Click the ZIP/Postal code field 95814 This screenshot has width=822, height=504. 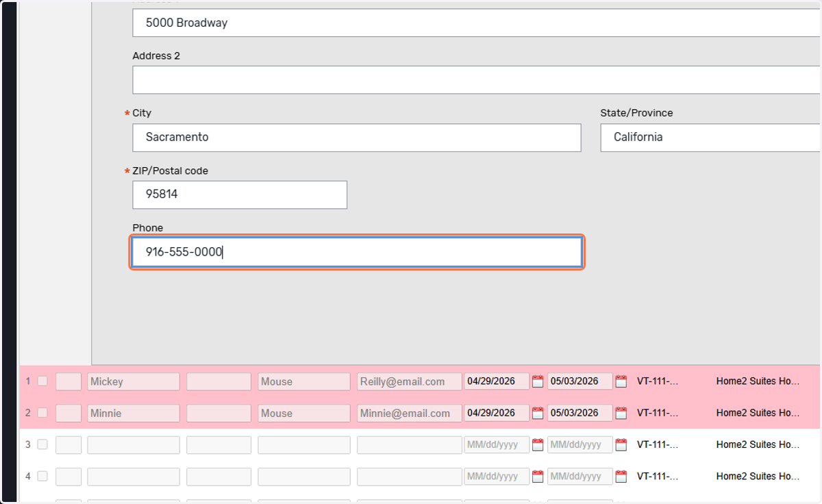click(240, 194)
